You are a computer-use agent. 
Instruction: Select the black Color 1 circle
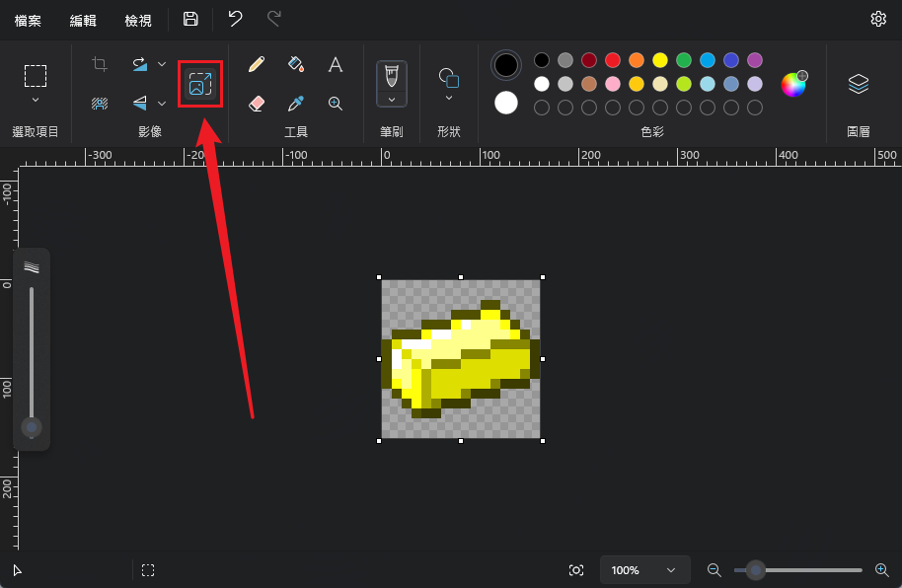click(x=506, y=65)
